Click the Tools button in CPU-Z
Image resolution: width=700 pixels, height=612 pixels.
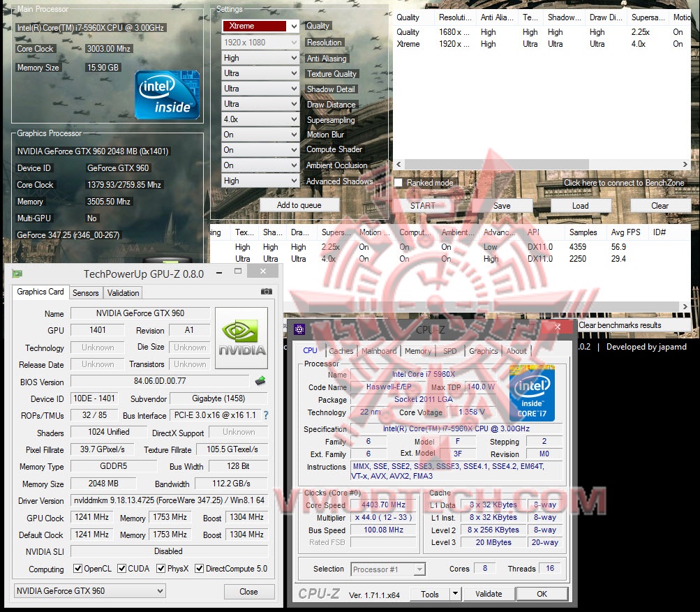coord(430,594)
